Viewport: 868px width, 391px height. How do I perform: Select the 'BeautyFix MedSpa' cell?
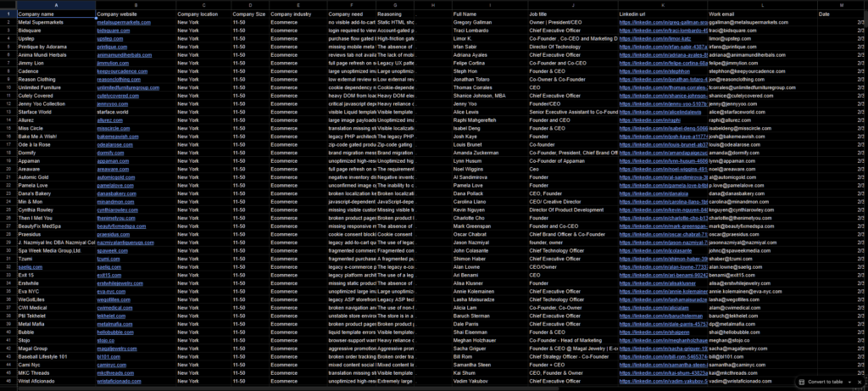(56, 226)
